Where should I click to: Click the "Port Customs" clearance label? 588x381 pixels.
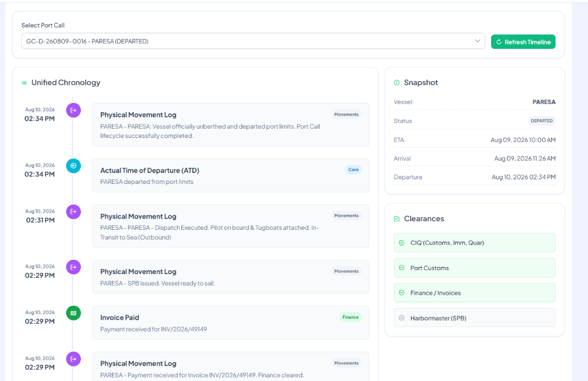point(430,268)
